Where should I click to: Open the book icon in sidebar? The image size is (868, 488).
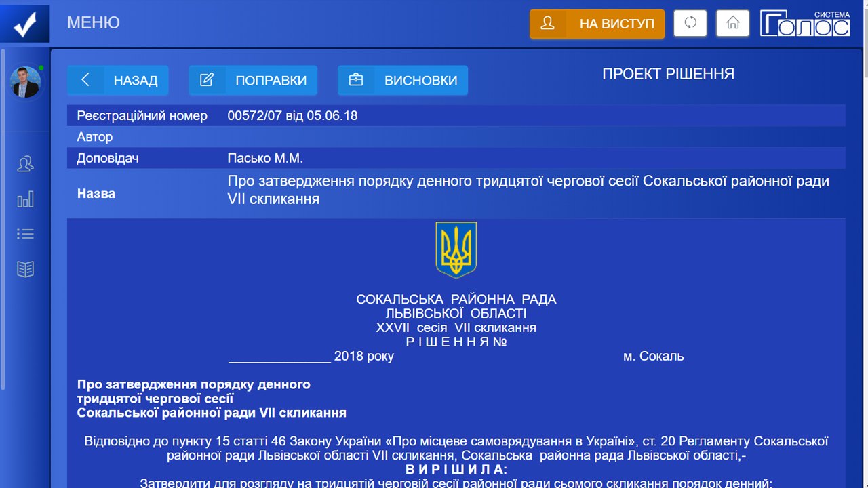click(x=25, y=269)
